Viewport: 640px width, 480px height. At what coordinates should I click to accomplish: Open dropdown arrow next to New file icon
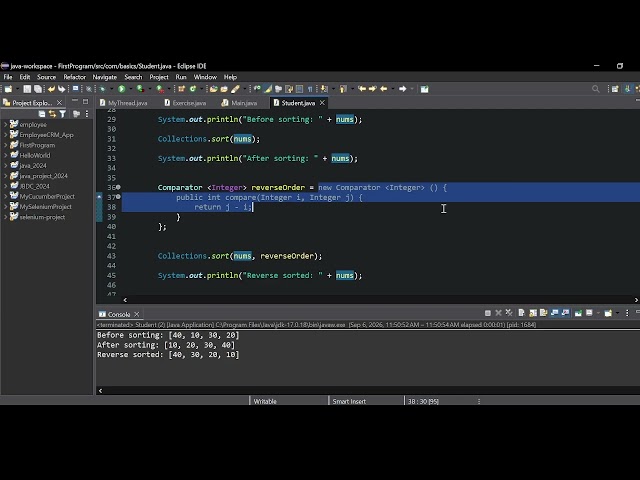point(18,89)
